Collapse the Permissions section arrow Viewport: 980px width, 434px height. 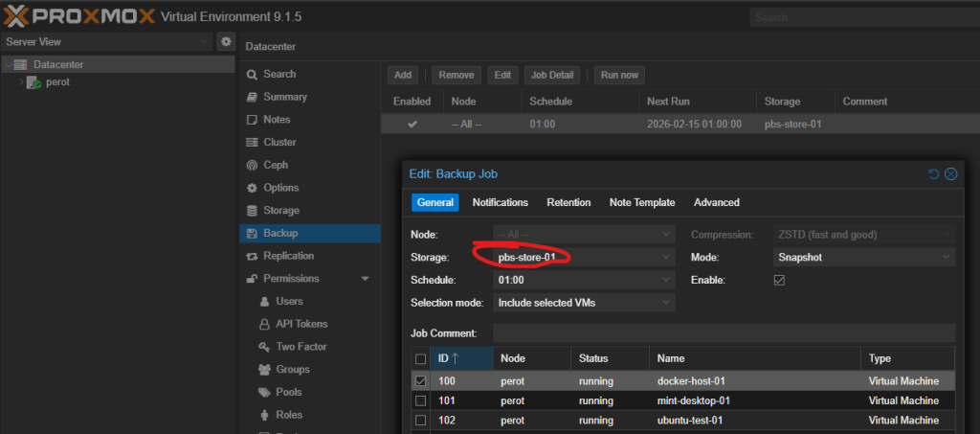tap(365, 279)
